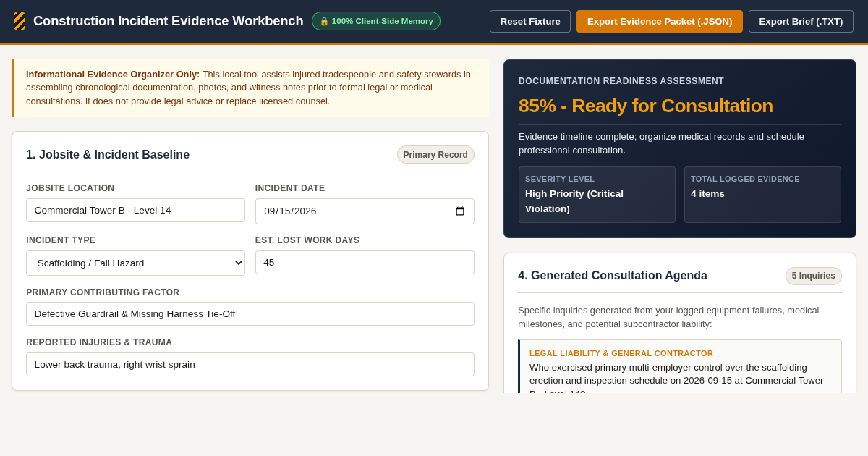Click the 4. Generated Consultation Agenda heading
Screen dimensions: 868x456
(613, 276)
